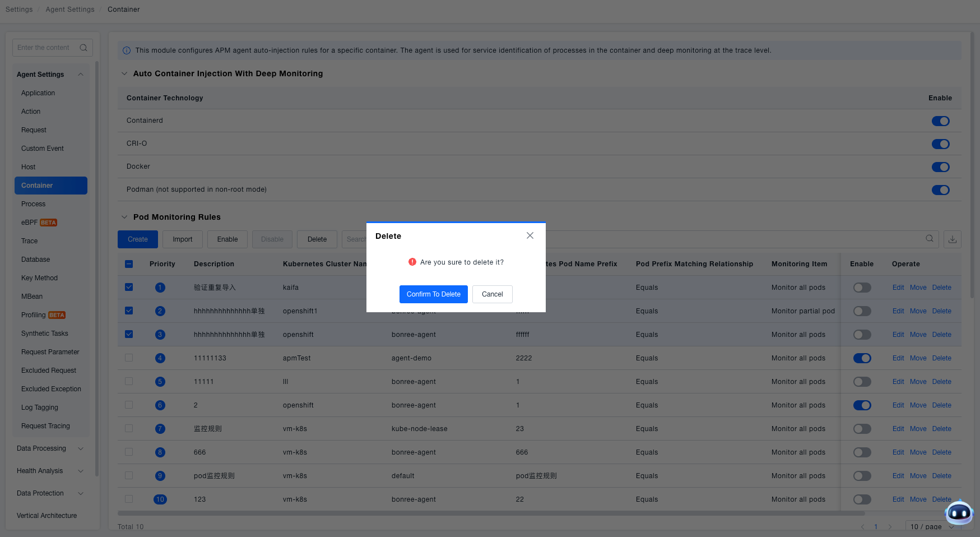Open the 10 / page size dropdown
Viewport: 980px width, 537px height.
click(932, 527)
